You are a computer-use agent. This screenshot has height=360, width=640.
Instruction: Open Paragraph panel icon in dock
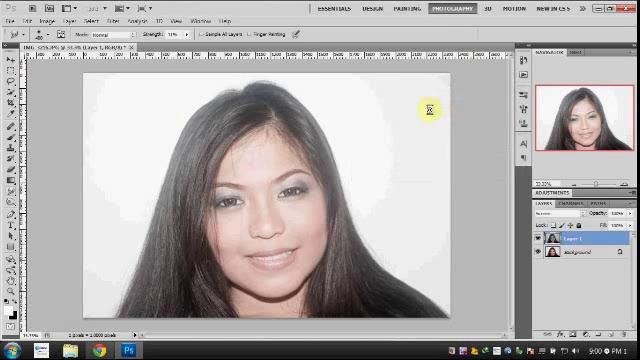524,158
